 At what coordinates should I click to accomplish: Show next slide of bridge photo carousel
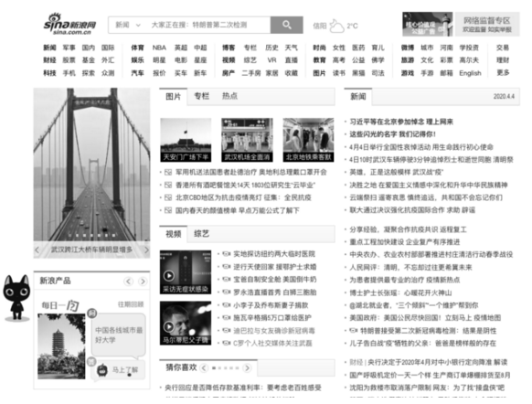pyautogui.click(x=146, y=250)
